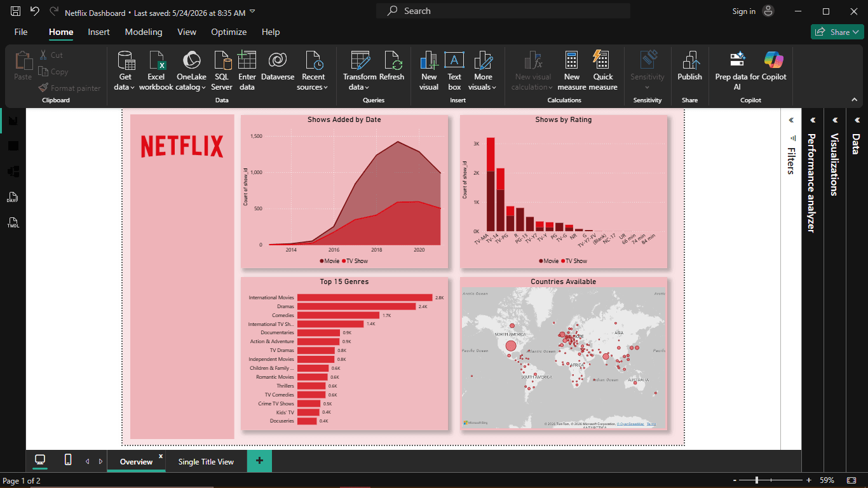Switch to the View ribbon tab
The width and height of the screenshot is (868, 488).
point(187,32)
